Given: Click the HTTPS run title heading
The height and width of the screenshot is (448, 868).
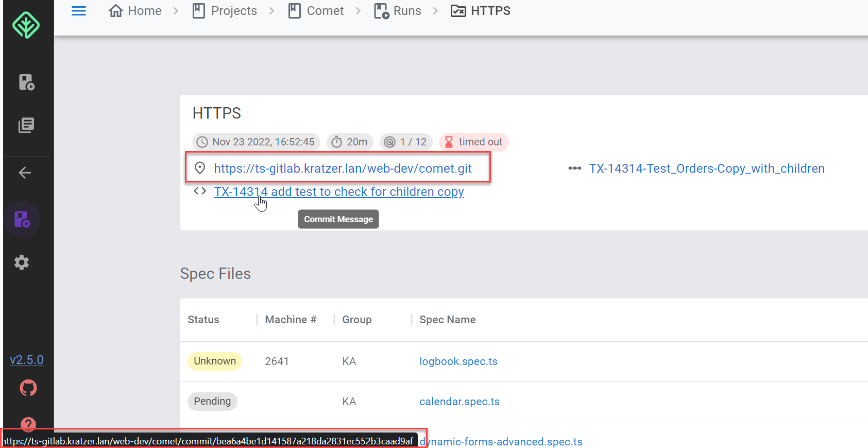Looking at the screenshot, I should click(217, 113).
